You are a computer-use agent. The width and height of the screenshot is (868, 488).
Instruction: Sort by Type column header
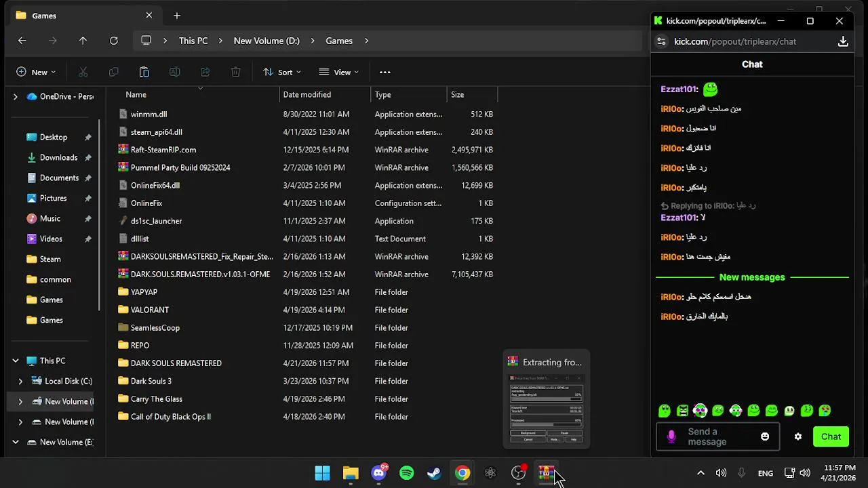pyautogui.click(x=382, y=95)
